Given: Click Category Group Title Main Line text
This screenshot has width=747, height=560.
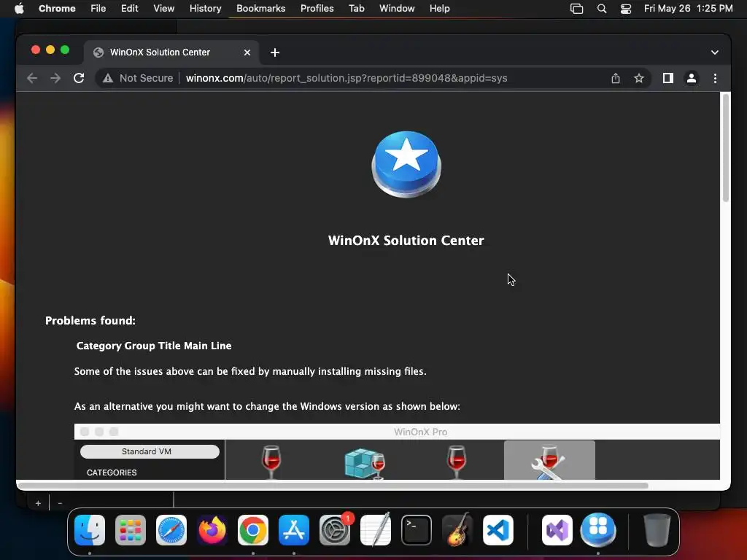Looking at the screenshot, I should coord(154,346).
